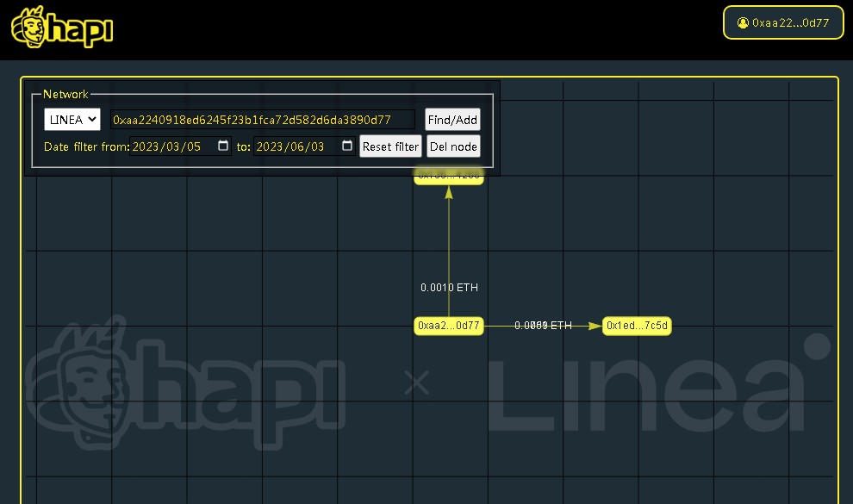This screenshot has height=504, width=853.
Task: Click the HAPI logo in header
Action: [62, 28]
